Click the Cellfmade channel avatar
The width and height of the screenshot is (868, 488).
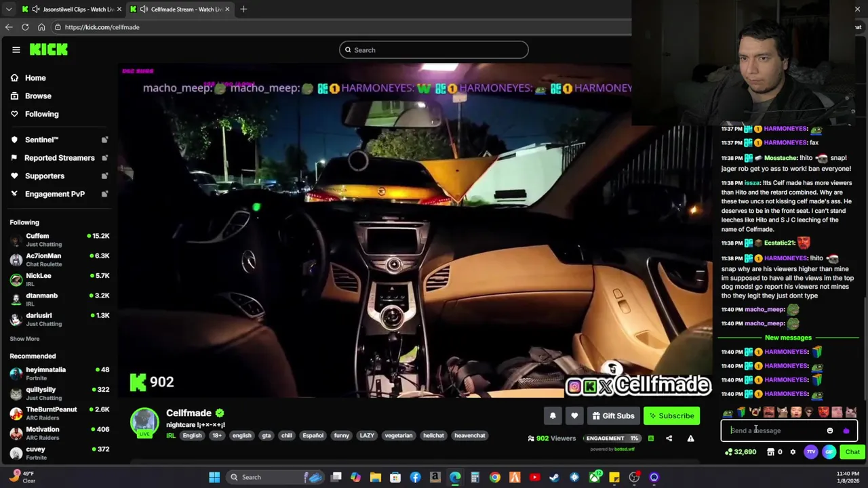click(144, 422)
